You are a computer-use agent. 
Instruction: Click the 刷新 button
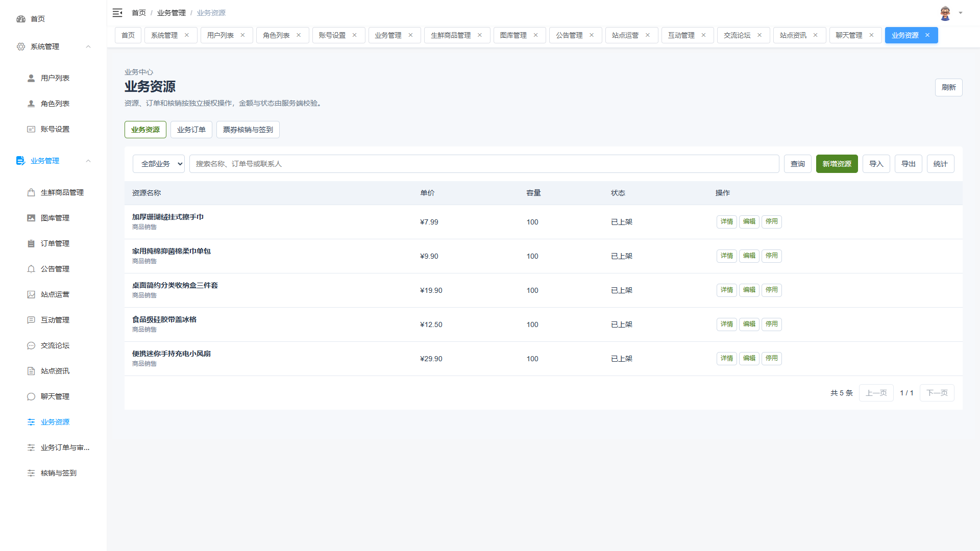click(x=949, y=87)
